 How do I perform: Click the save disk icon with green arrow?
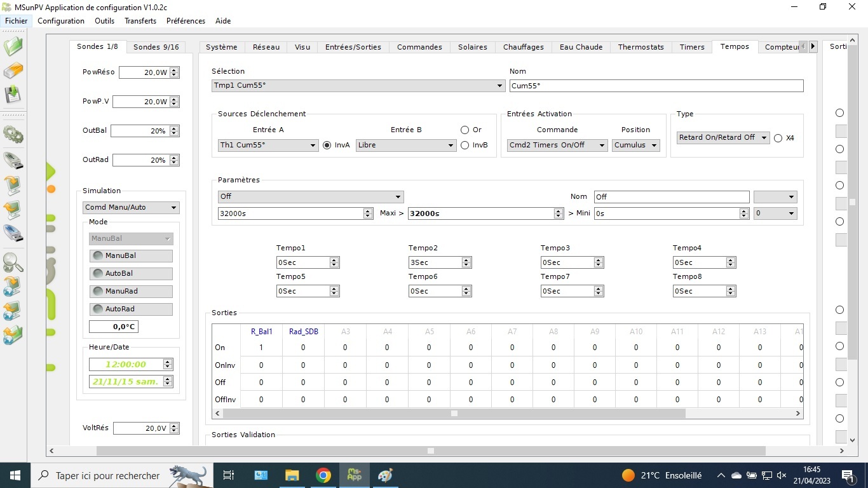tap(13, 95)
